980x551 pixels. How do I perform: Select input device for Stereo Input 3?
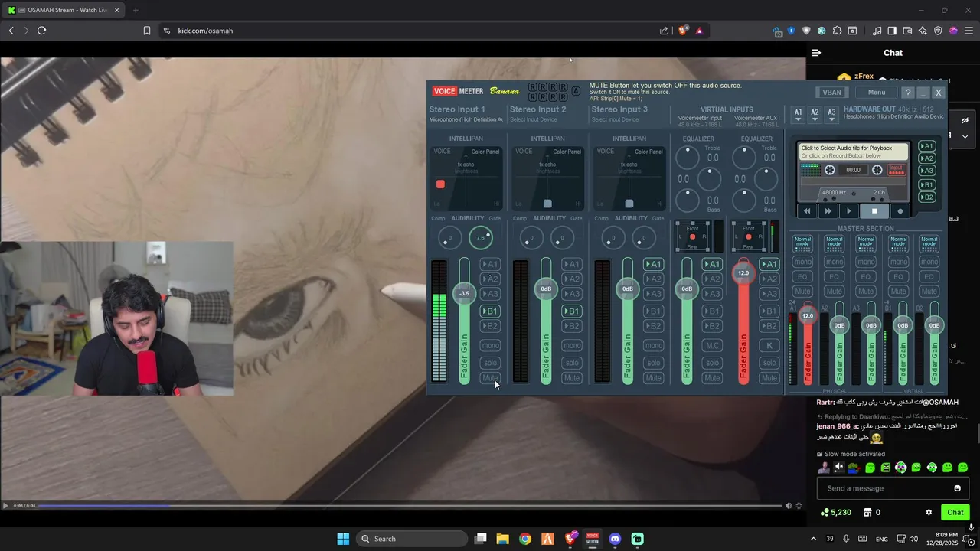click(x=617, y=119)
